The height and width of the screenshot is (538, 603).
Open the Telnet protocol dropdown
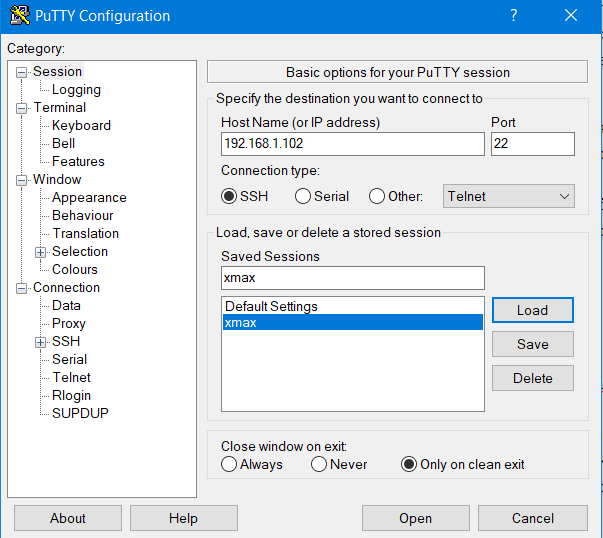(x=509, y=197)
